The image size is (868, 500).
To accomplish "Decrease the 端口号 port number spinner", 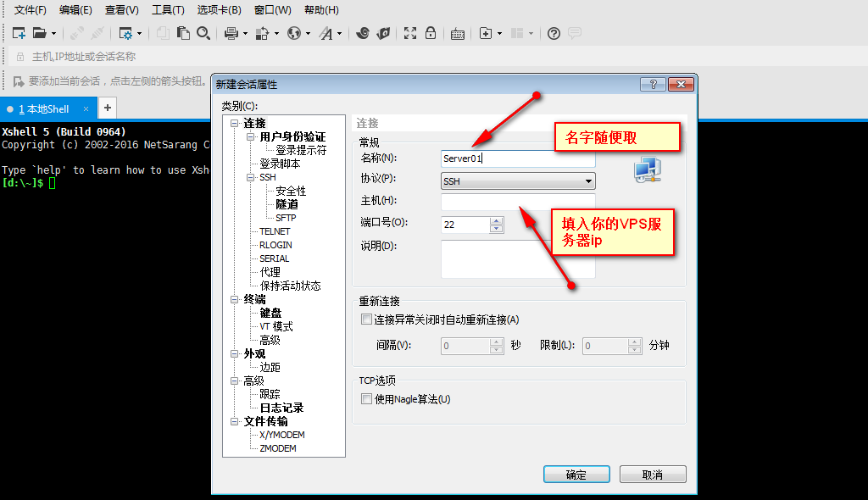I will (x=497, y=229).
